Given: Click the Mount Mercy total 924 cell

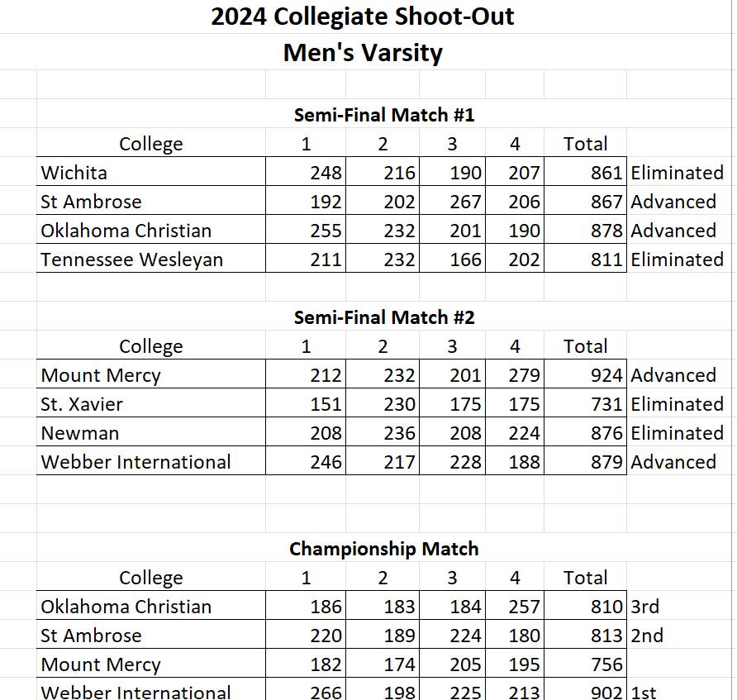Looking at the screenshot, I should click(606, 375).
